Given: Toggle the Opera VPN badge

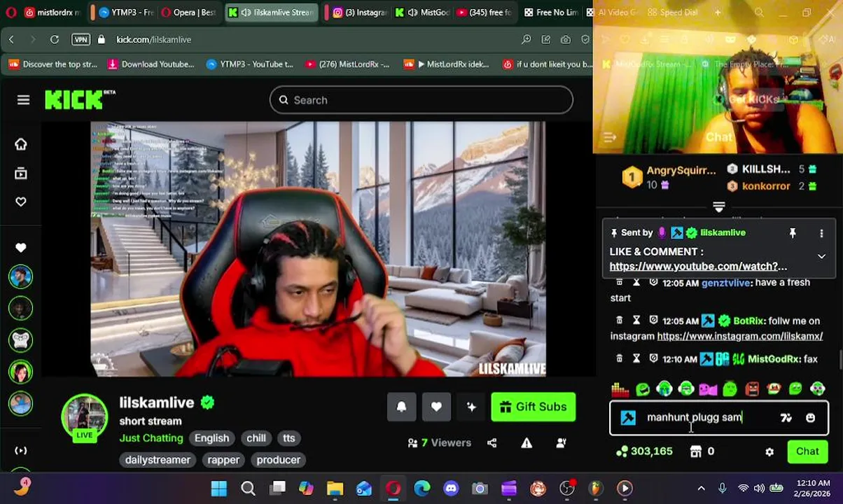Looking at the screenshot, I should 81,40.
